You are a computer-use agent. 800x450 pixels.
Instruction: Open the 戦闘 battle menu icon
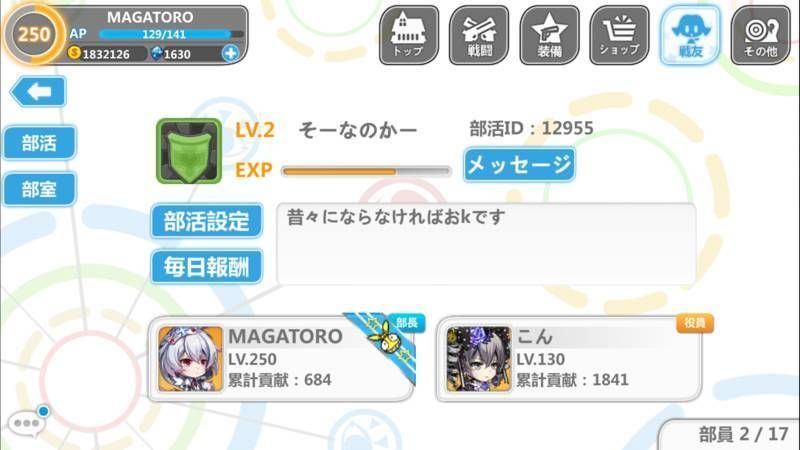pos(479,35)
